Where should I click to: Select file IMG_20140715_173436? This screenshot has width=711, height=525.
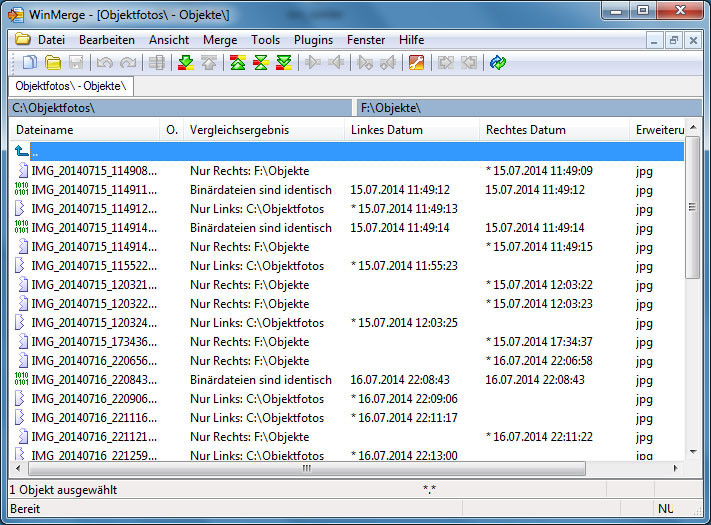pos(94,342)
